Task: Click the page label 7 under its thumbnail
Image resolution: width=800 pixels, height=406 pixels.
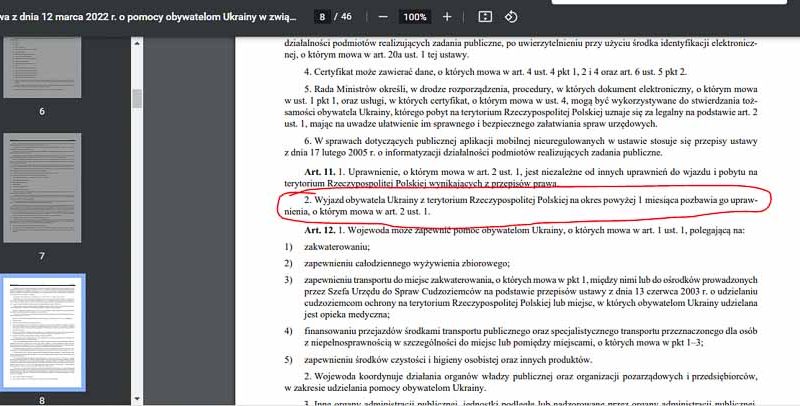Action: [x=42, y=256]
